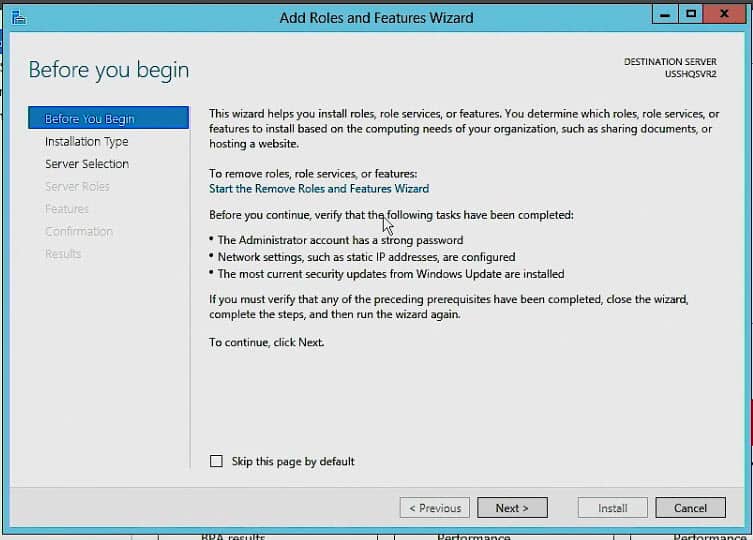This screenshot has height=540, width=753.
Task: Click the 'To continue, click Next.' text
Action: pyautogui.click(x=267, y=343)
